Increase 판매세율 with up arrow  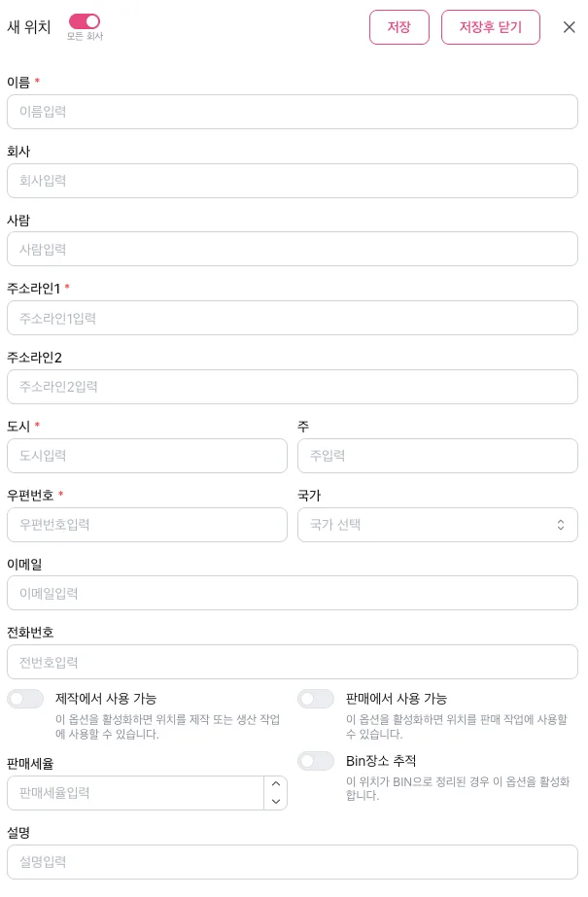276,784
